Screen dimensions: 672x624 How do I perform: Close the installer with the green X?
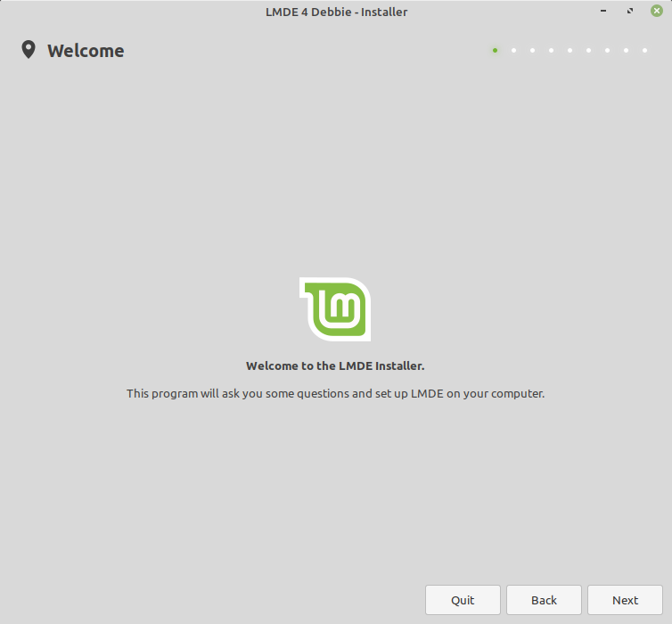pos(657,12)
